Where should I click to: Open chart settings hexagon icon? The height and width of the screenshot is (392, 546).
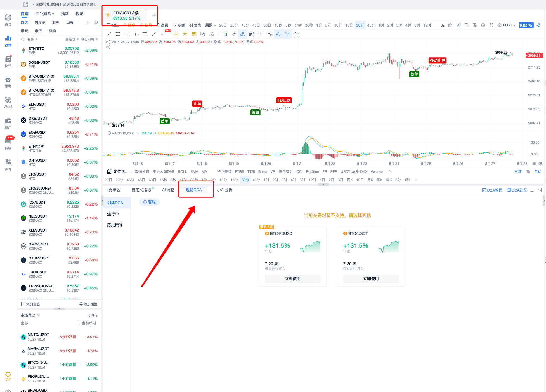click(483, 25)
